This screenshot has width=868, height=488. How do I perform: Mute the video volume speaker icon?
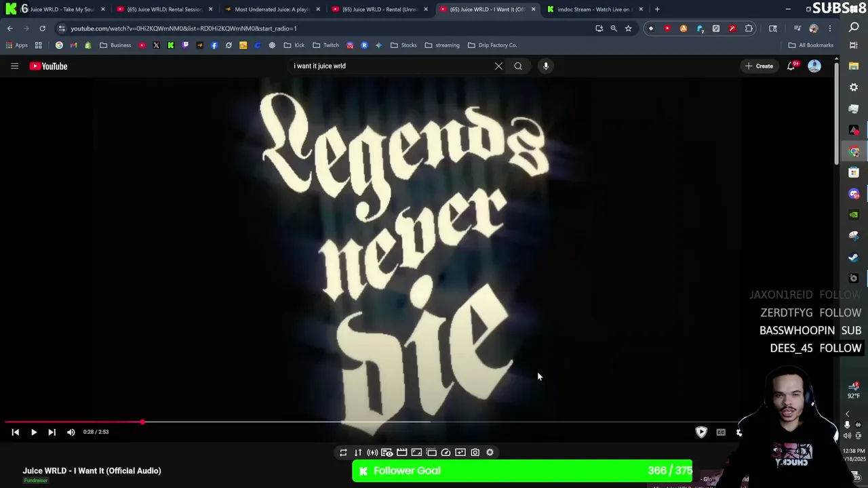pos(71,432)
